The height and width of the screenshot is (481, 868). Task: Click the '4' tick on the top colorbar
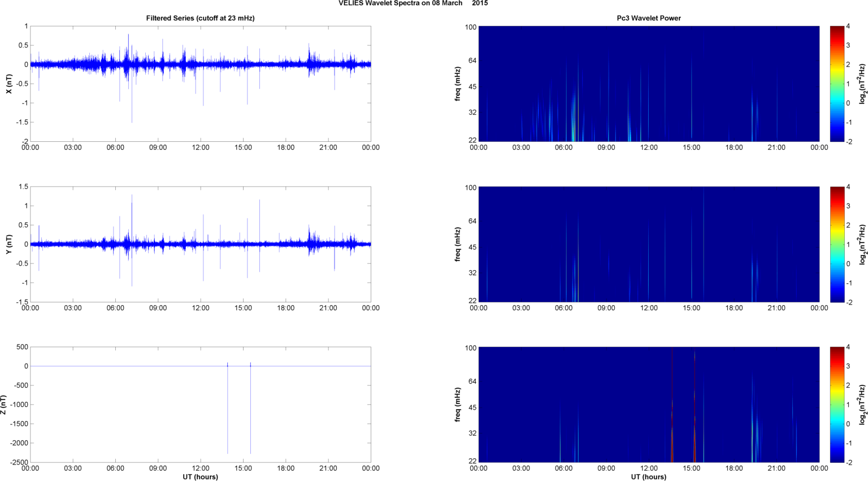[x=848, y=27]
